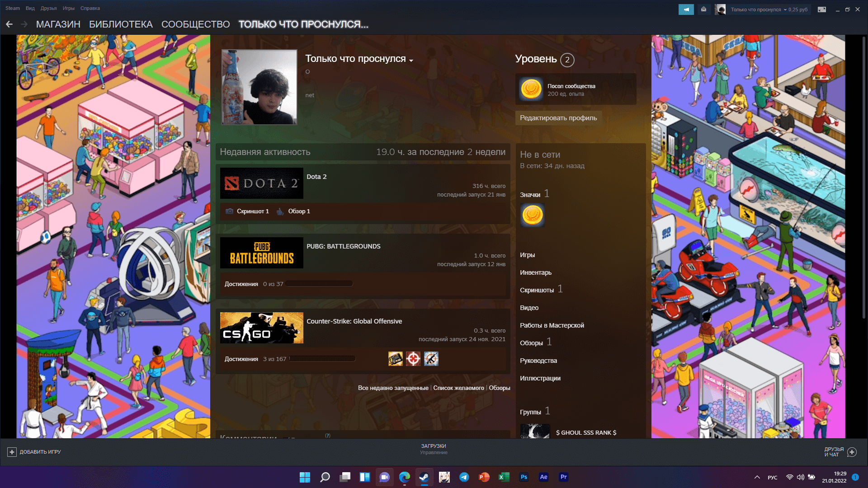This screenshot has height=488, width=868.
Task: Open Обзоры link below recent games
Action: click(500, 388)
